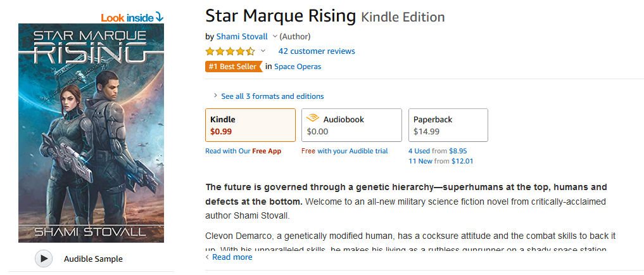644x275 pixels.
Task: View the 42 customer reviews
Action: 317,51
